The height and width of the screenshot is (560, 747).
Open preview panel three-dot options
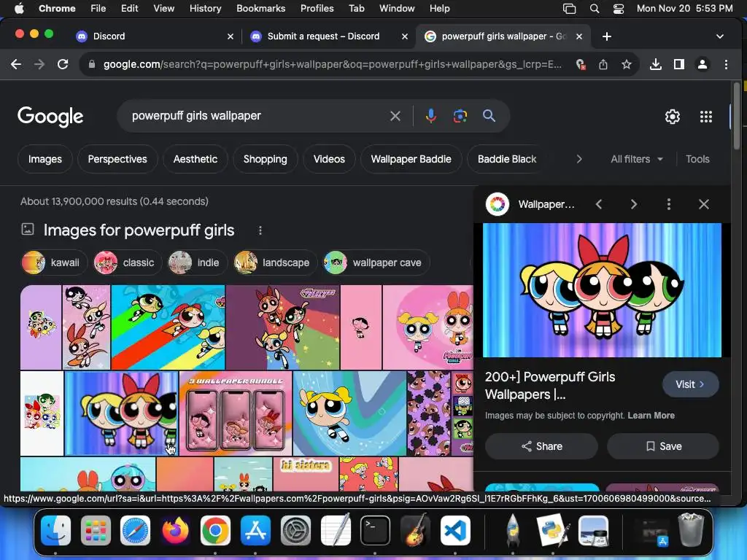[x=669, y=204]
